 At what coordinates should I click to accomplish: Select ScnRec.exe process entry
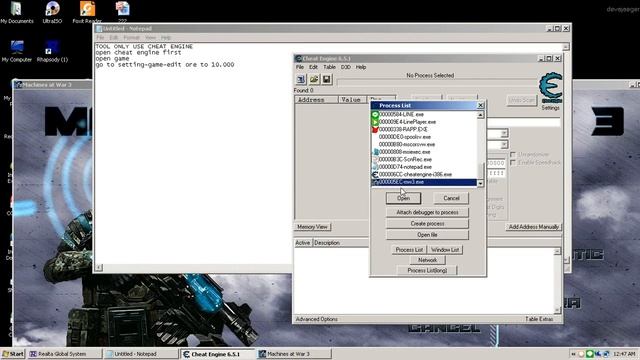point(424,160)
